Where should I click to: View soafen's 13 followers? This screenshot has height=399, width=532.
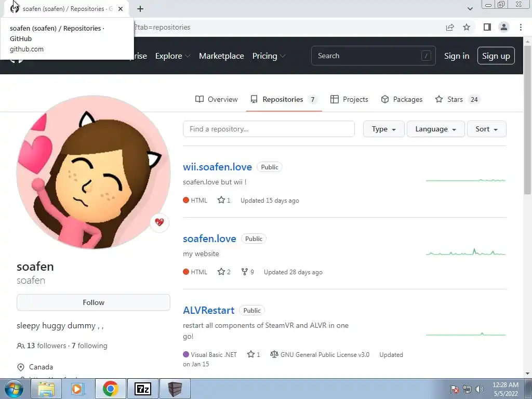point(42,345)
